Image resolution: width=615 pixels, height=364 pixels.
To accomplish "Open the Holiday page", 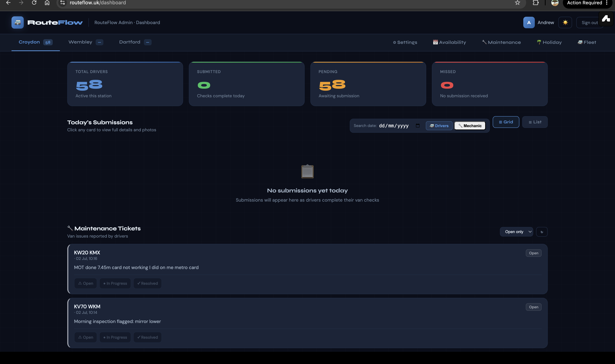I will [549, 42].
